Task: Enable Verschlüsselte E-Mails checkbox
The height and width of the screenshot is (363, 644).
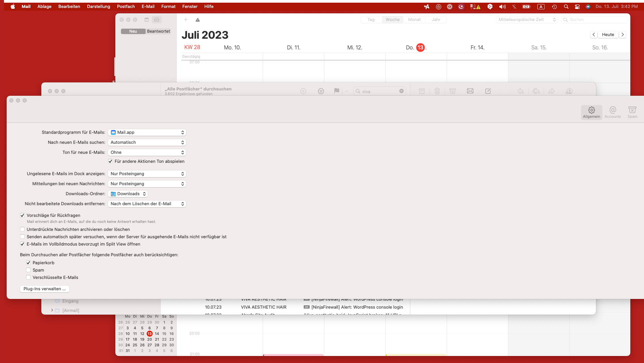Action: (28, 278)
